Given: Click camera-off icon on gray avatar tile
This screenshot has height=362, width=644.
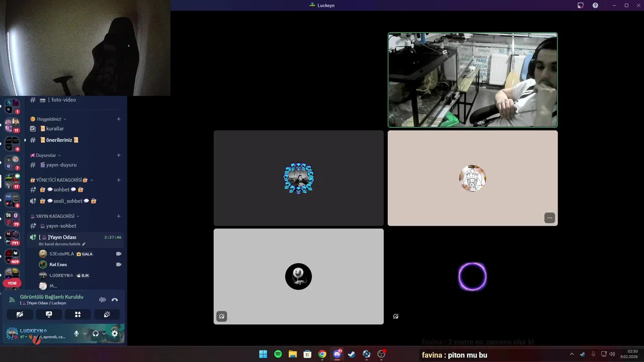Looking at the screenshot, I should pyautogui.click(x=222, y=316).
